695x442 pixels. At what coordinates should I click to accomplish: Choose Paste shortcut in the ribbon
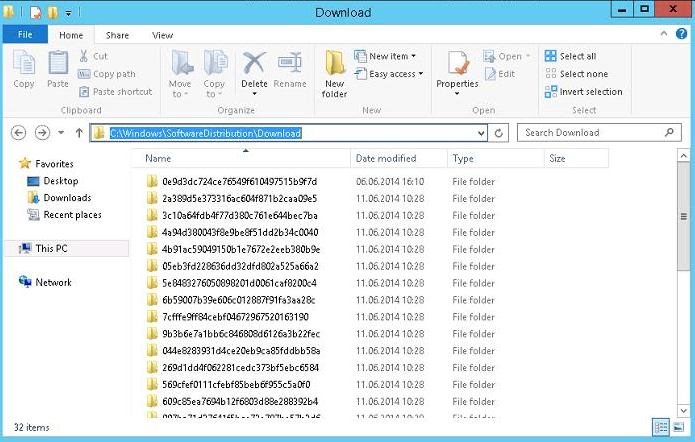tap(116, 92)
